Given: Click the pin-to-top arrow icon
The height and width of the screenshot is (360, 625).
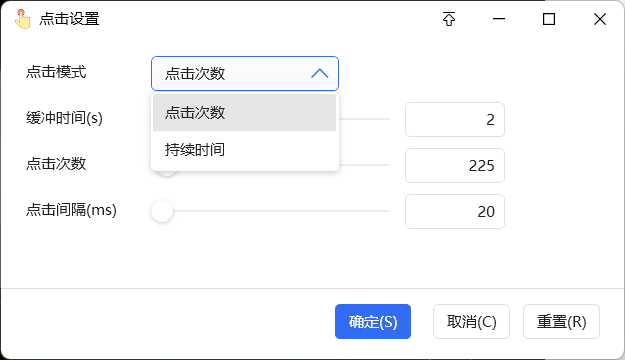Looking at the screenshot, I should coord(449,19).
